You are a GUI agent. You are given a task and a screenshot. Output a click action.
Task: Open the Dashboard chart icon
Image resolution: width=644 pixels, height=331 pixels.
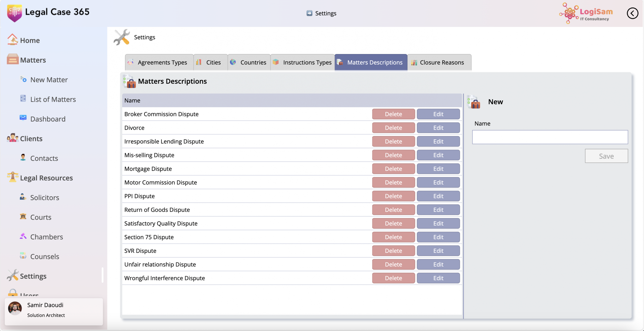23,118
